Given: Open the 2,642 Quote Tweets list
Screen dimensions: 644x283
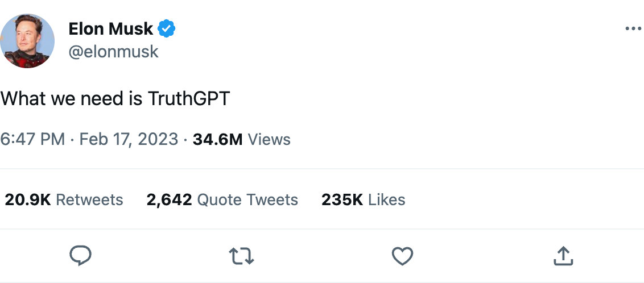Looking at the screenshot, I should pos(222,199).
